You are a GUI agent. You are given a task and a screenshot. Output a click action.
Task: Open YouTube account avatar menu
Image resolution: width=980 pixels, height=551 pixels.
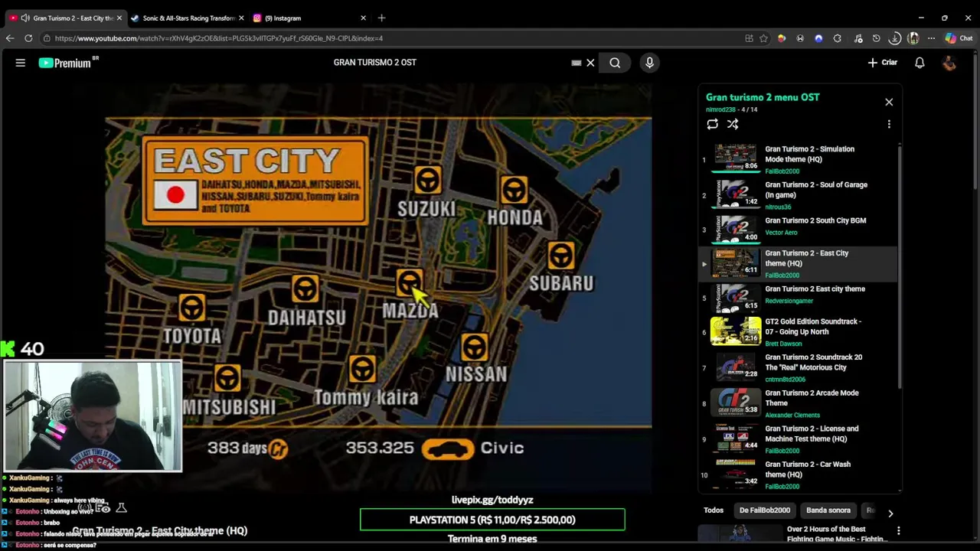[x=949, y=63]
